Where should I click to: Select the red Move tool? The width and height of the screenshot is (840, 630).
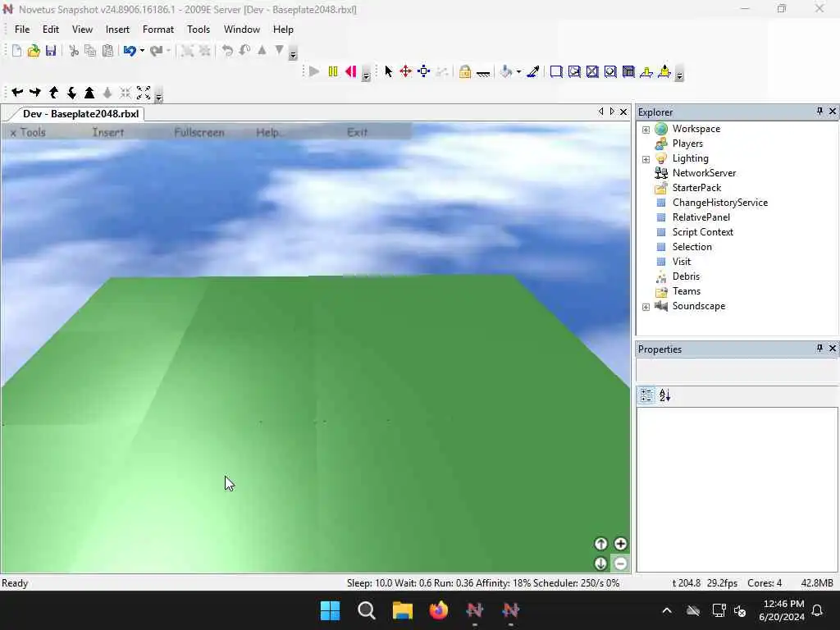click(x=405, y=72)
